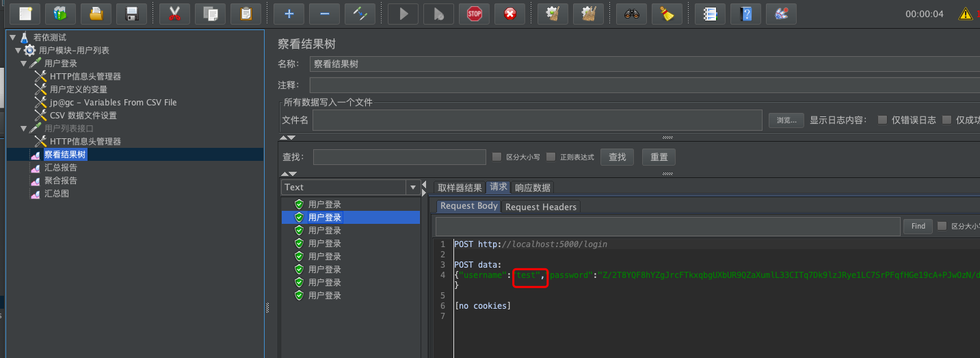Click split-pane collapse arrows above 查找 row
The height and width of the screenshot is (358, 980).
click(289, 138)
